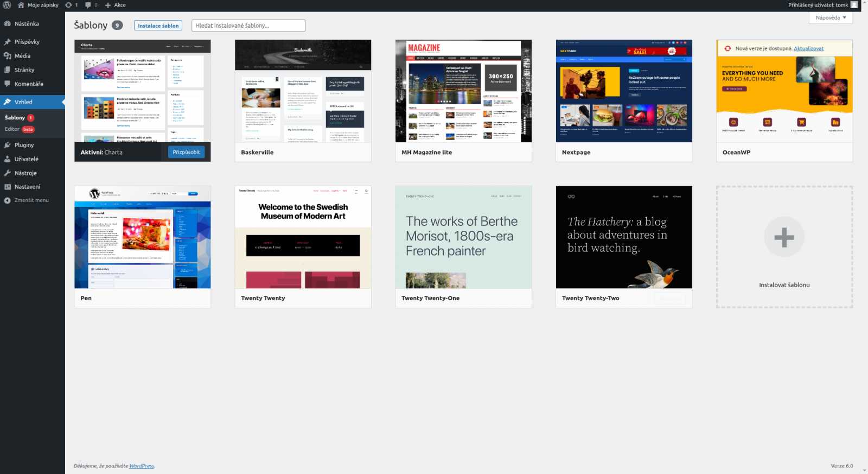Open Baskerville theme thumbnail

(x=303, y=91)
